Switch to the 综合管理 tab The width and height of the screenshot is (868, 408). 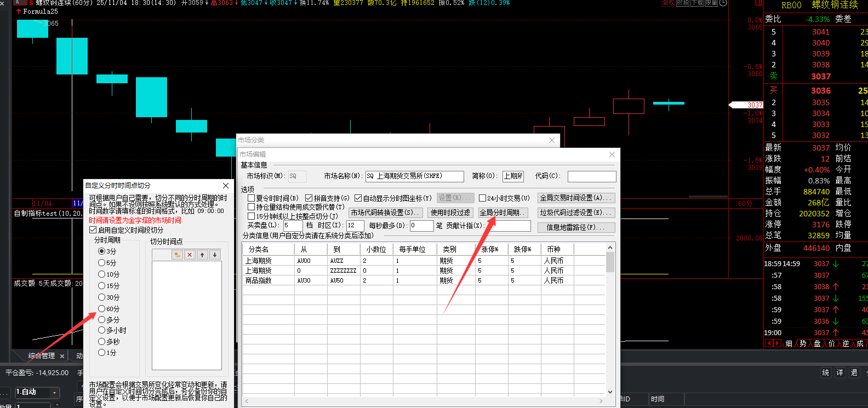click(42, 356)
